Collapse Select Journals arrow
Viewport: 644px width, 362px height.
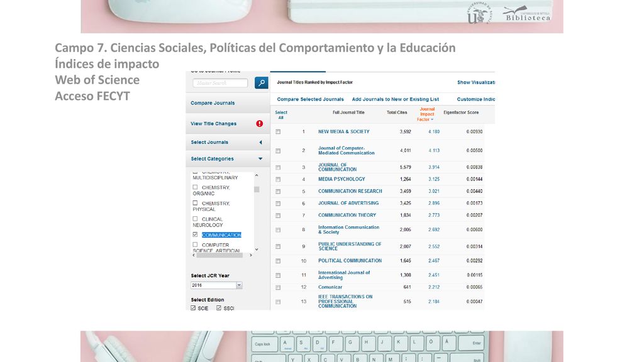(x=260, y=143)
